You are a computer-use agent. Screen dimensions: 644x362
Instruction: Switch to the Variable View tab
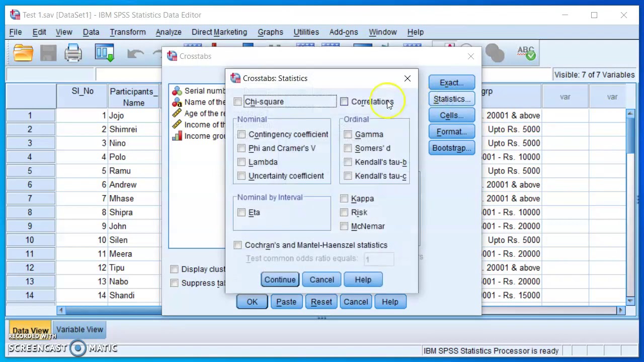click(x=79, y=329)
